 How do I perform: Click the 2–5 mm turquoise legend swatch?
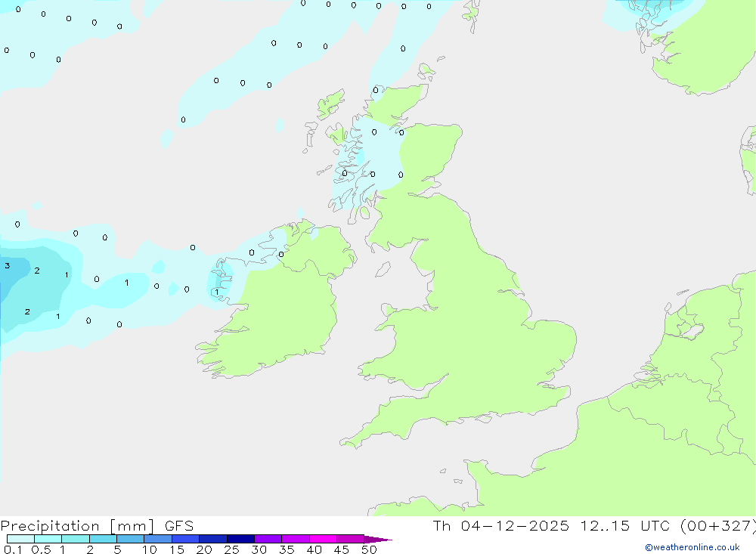click(103, 539)
